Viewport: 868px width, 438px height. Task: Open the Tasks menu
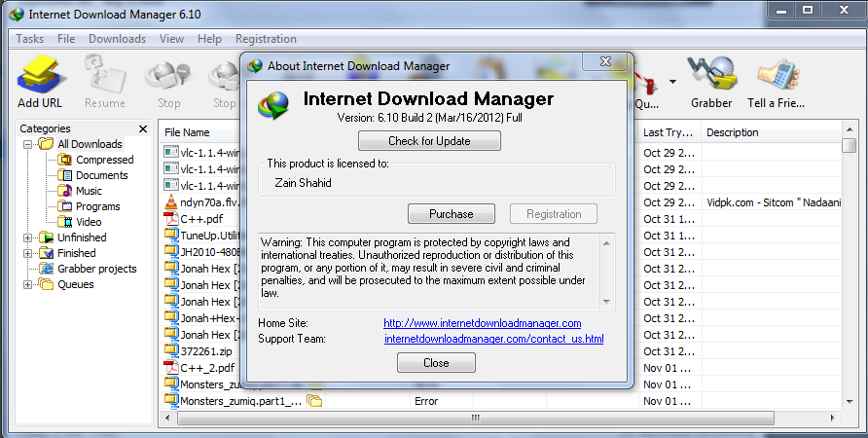pos(29,39)
